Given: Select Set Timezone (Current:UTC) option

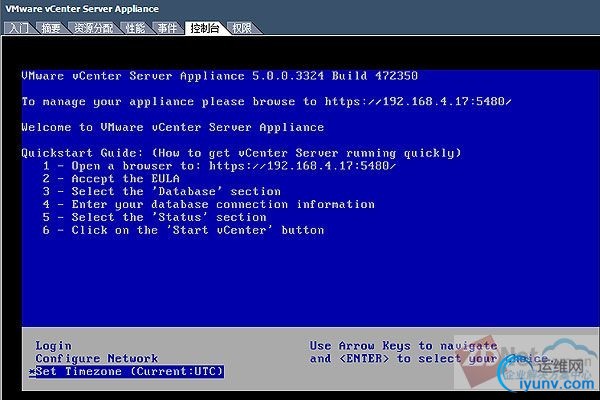Looking at the screenshot, I should 127,371.
